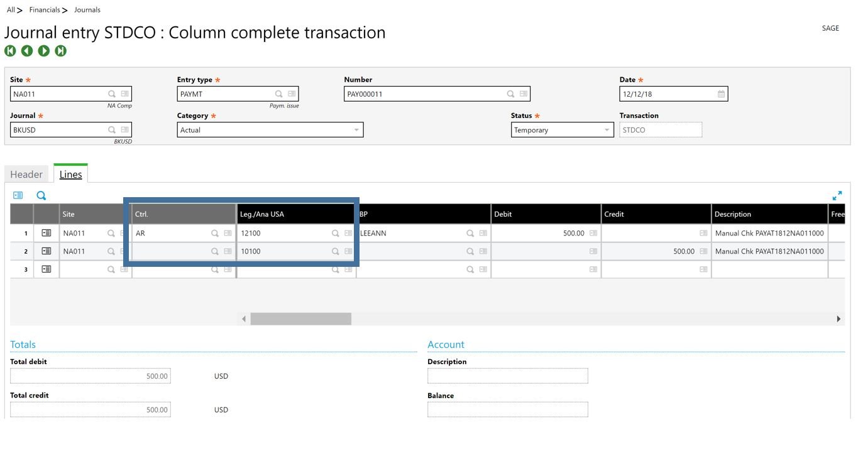The height and width of the screenshot is (459, 868).
Task: Click the next record arrow icon
Action: coord(44,51)
